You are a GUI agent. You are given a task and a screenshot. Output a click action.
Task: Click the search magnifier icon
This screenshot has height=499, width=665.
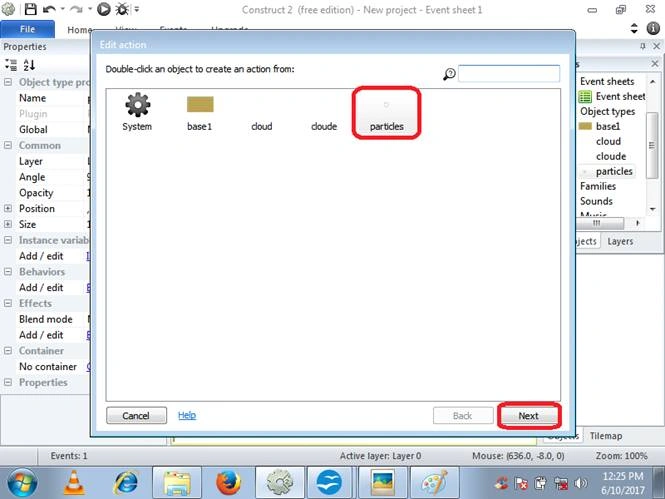tap(449, 74)
